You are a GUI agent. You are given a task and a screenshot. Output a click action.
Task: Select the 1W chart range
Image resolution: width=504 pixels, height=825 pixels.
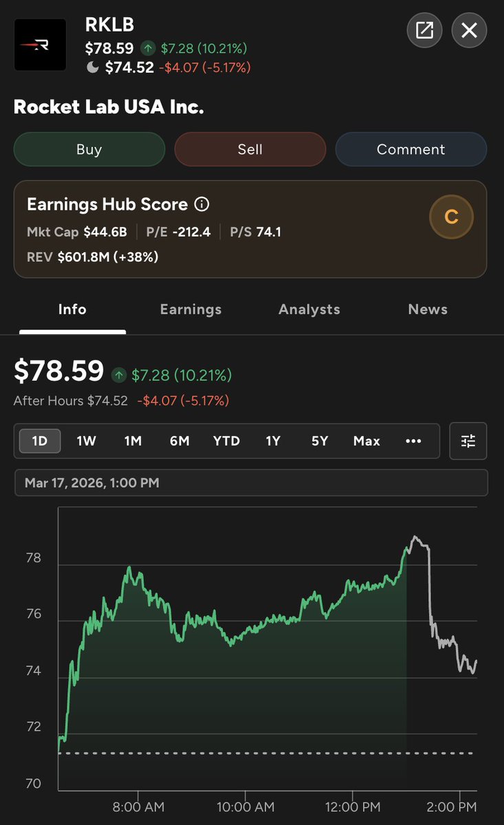click(x=87, y=441)
